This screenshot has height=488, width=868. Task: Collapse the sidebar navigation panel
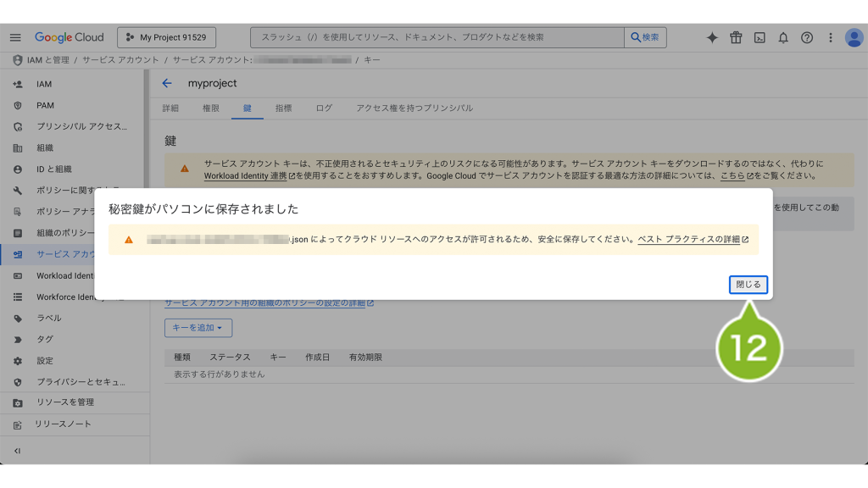click(17, 451)
